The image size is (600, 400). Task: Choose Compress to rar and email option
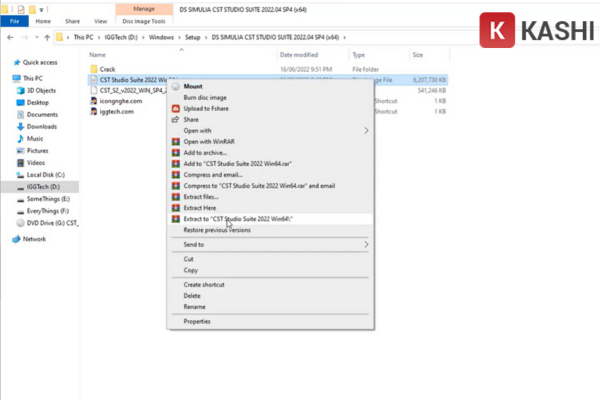click(x=259, y=186)
